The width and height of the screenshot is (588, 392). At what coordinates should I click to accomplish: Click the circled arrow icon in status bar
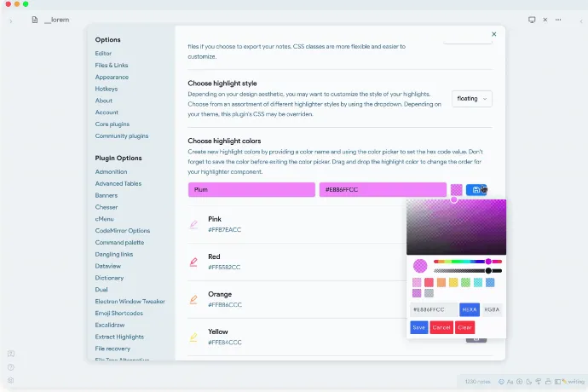point(519,382)
